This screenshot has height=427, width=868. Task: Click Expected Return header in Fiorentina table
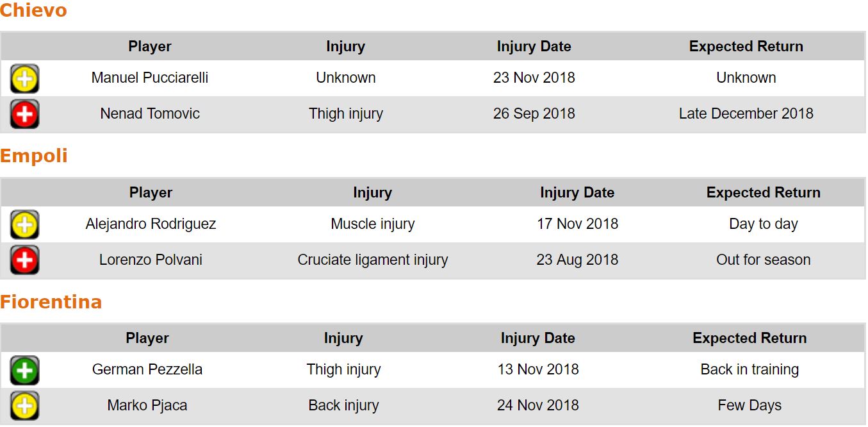pyautogui.click(x=749, y=339)
